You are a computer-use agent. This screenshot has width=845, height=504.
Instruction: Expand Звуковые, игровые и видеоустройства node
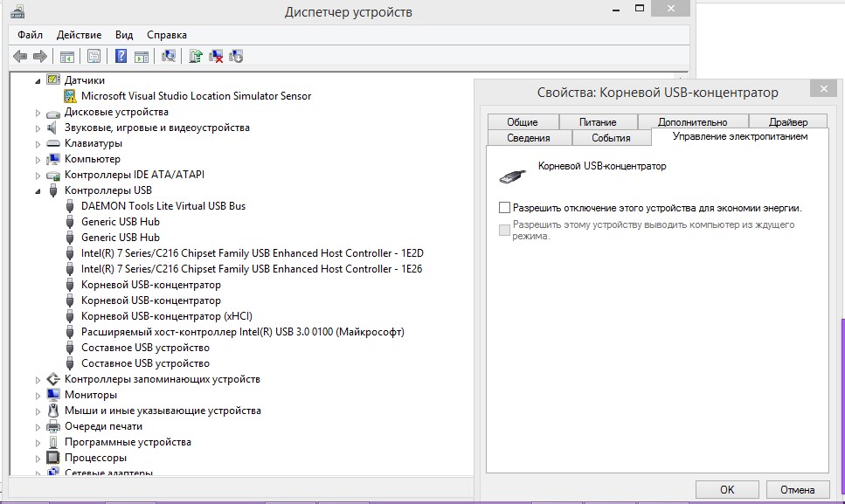[x=38, y=128]
